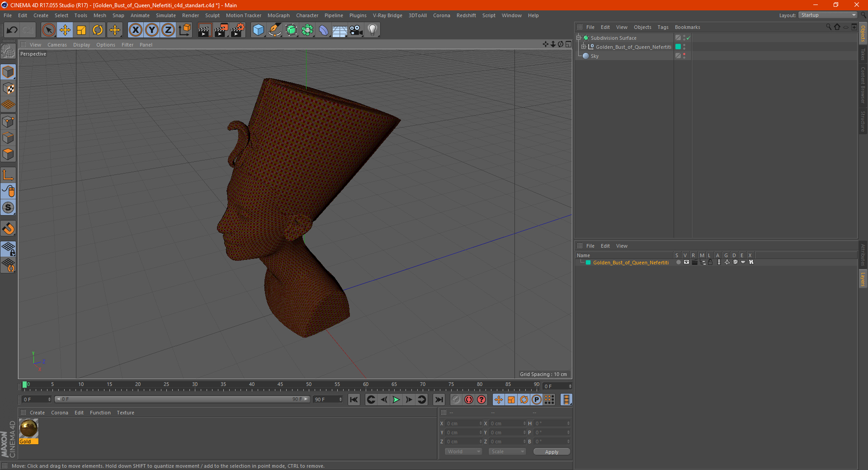Open Object Manager Tags menu
Screen dimensions: 868x470
coord(663,27)
